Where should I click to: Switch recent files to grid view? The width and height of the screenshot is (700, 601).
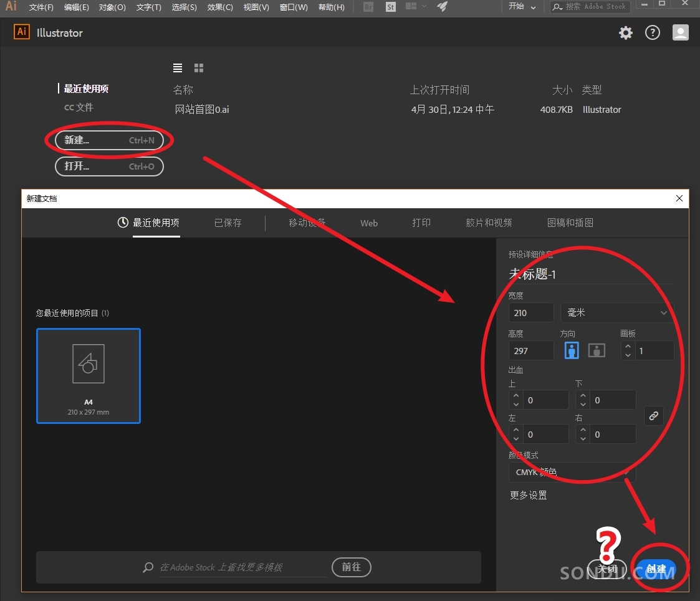pos(199,68)
